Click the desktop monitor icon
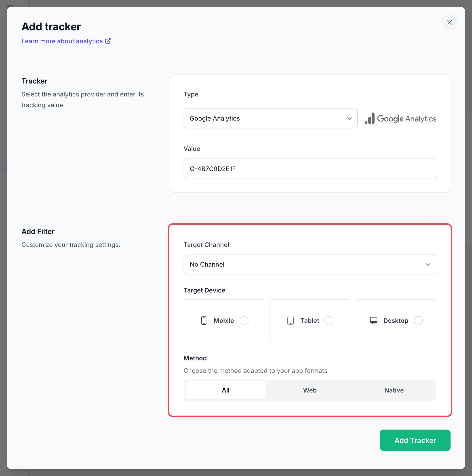 point(374,321)
